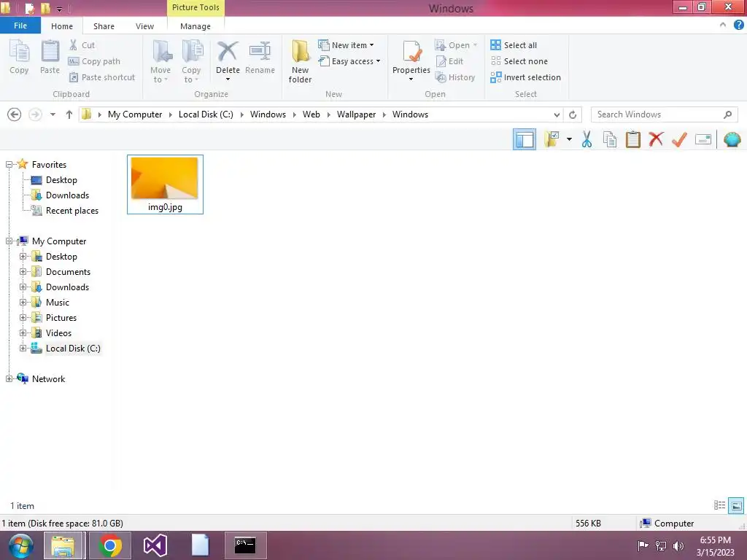Click Web in the address breadcrumb
The height and width of the screenshot is (560, 747).
coord(311,114)
